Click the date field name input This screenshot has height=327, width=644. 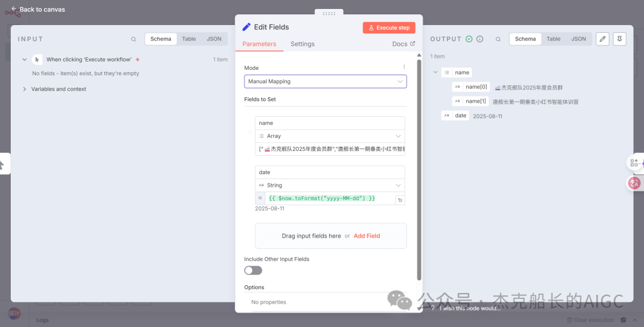coord(330,172)
